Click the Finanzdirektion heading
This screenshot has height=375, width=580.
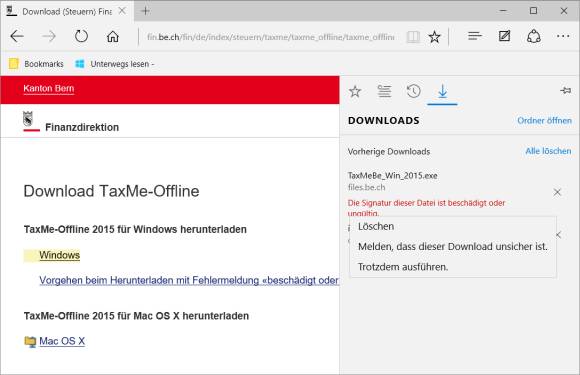(x=82, y=127)
